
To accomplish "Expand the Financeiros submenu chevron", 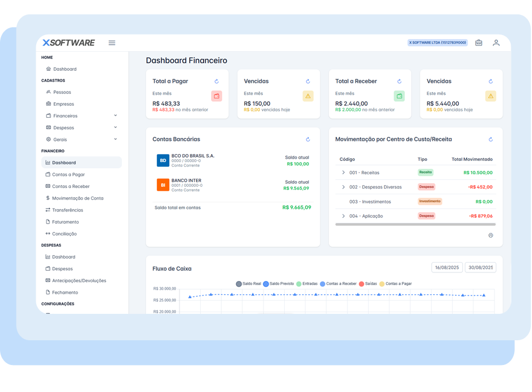I will coord(116,116).
